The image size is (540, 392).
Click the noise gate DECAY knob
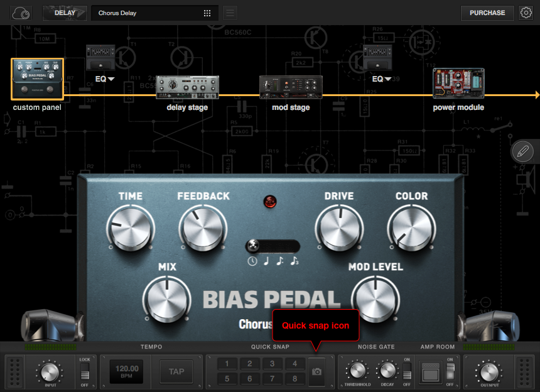[387, 371]
